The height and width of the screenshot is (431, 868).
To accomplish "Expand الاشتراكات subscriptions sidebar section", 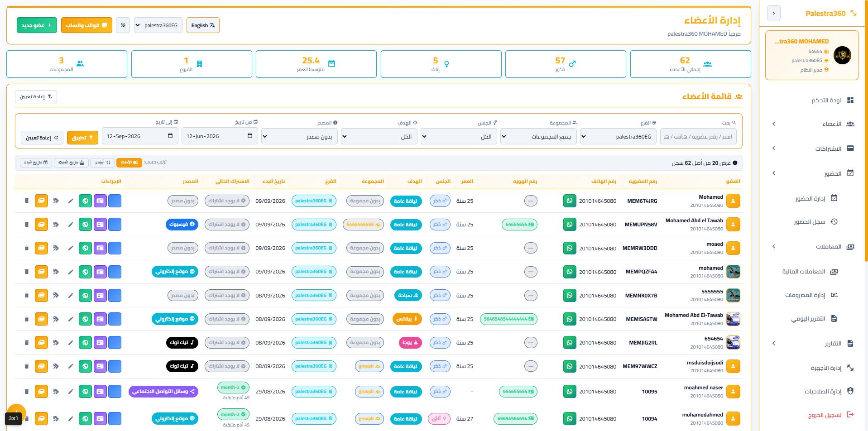I will 814,148.
